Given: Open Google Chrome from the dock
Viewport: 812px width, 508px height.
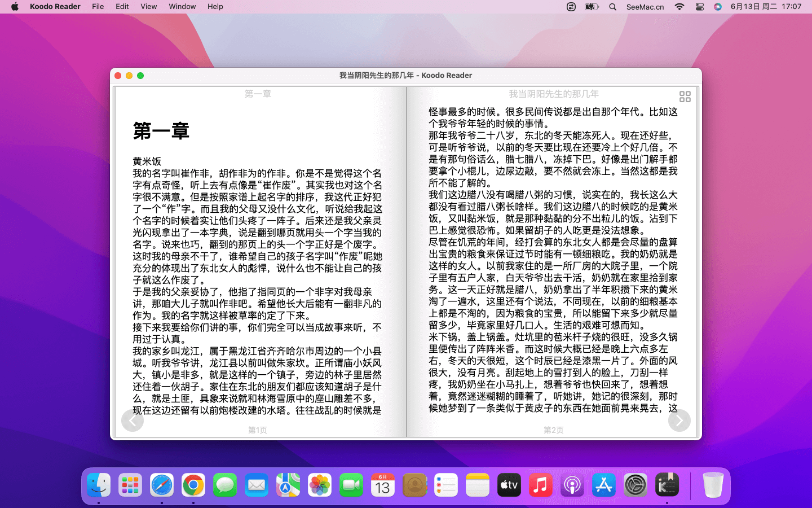Looking at the screenshot, I should tap(193, 485).
